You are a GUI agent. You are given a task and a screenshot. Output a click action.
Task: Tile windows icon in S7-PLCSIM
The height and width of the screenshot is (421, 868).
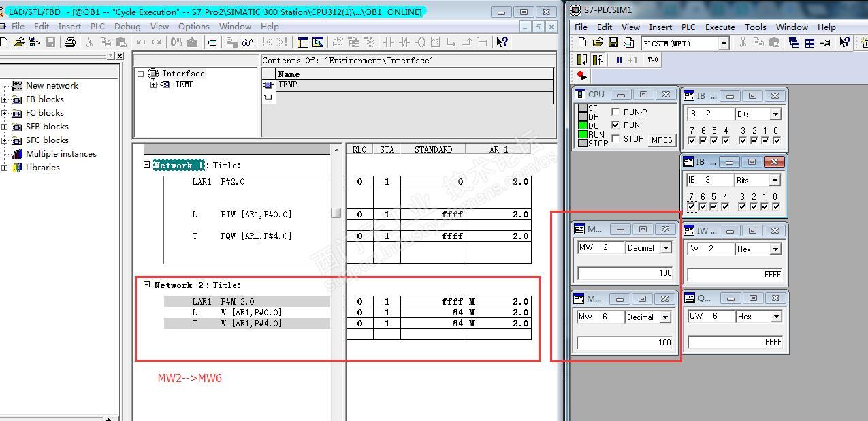click(x=809, y=43)
